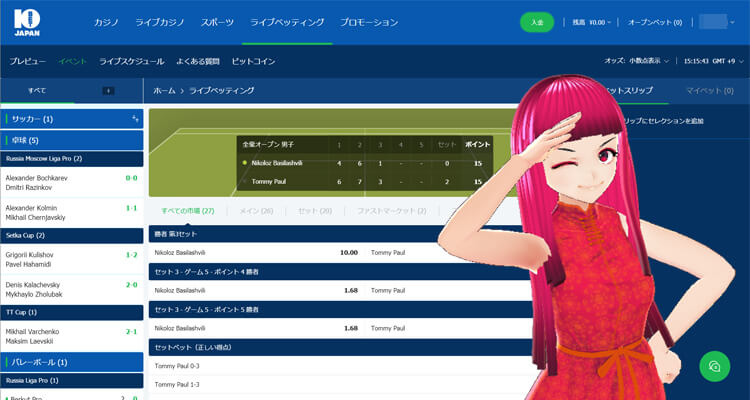Select the メイン (26) market tab
Screen dimensions: 750x400
coord(256,211)
